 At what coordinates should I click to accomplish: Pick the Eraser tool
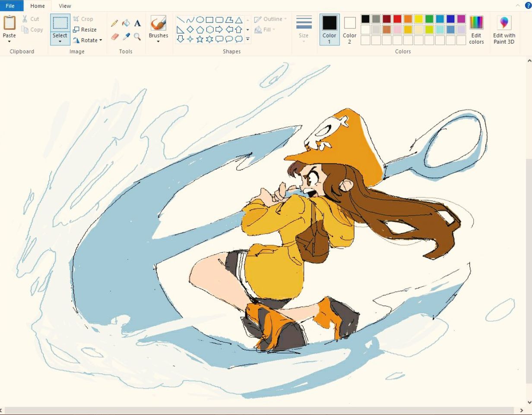click(115, 36)
